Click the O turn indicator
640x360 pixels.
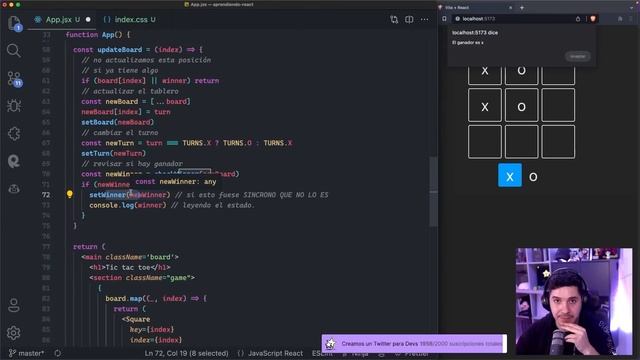pyautogui.click(x=533, y=177)
